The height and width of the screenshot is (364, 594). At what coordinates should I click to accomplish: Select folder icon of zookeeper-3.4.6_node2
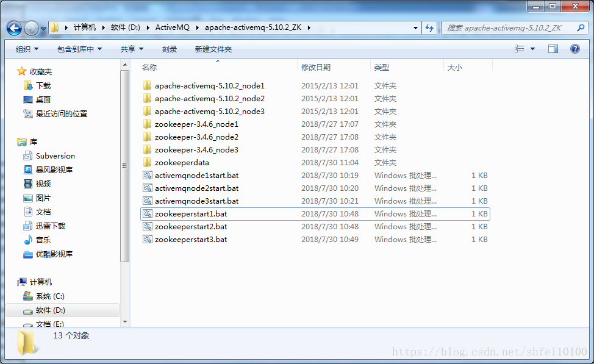coord(148,137)
